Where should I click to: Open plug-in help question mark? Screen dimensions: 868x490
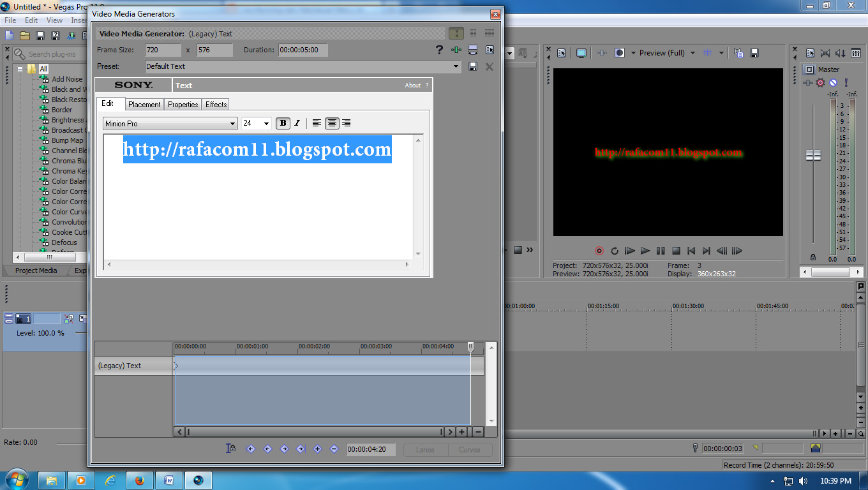pos(439,50)
